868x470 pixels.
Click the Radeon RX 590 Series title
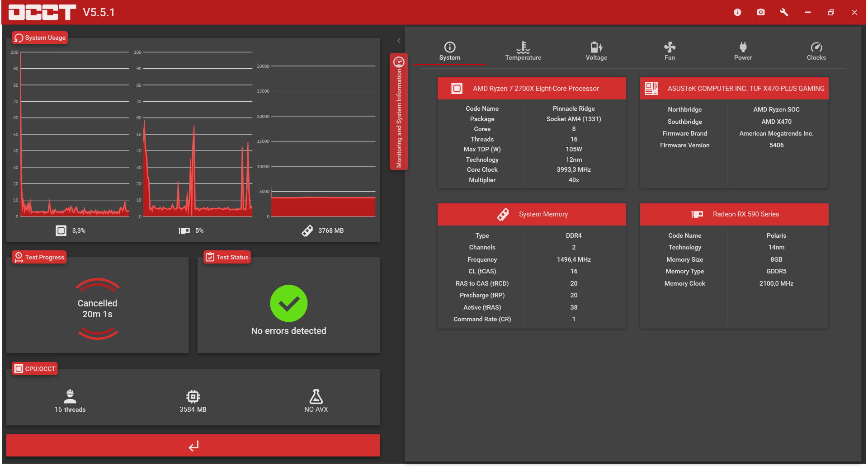pos(746,214)
